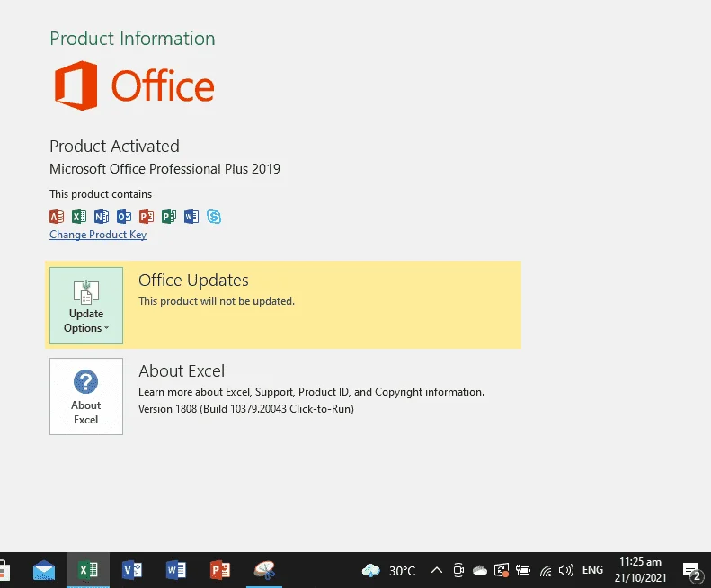Expand the Update Options dropdown button
The height and width of the screenshot is (588, 711).
[x=86, y=306]
